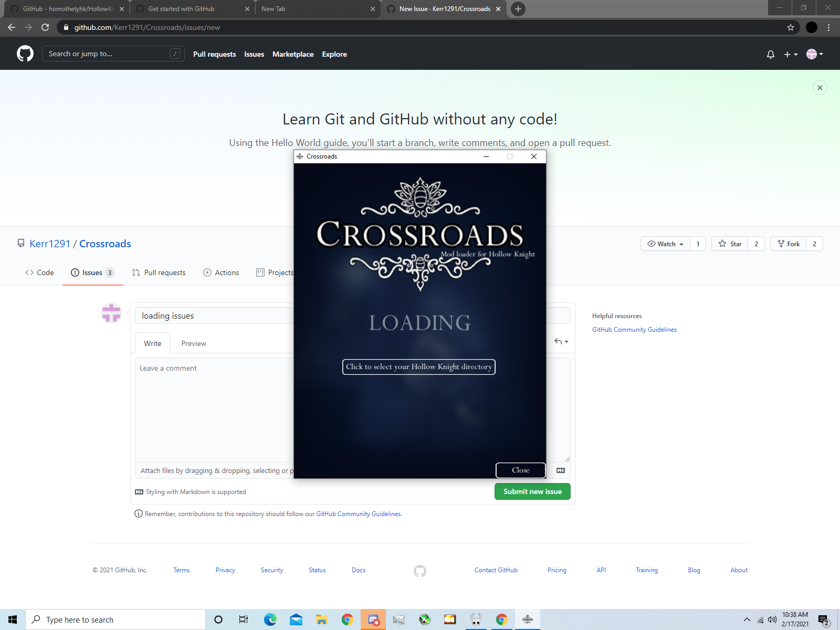Open the user avatar menu
840x630 pixels.
click(815, 54)
